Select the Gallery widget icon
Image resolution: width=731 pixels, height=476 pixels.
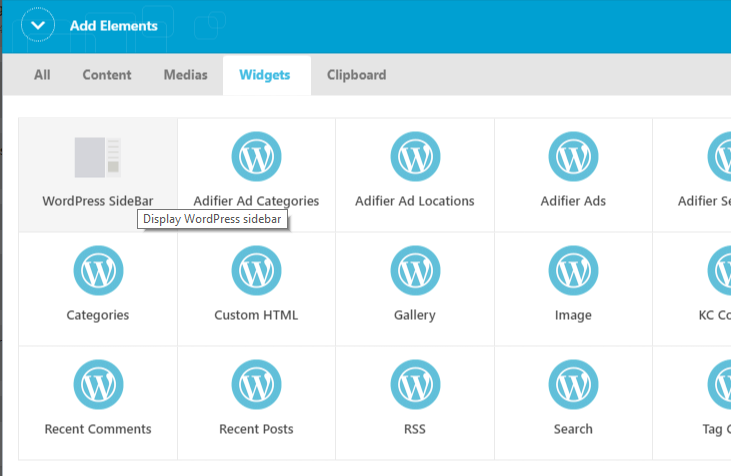click(414, 271)
